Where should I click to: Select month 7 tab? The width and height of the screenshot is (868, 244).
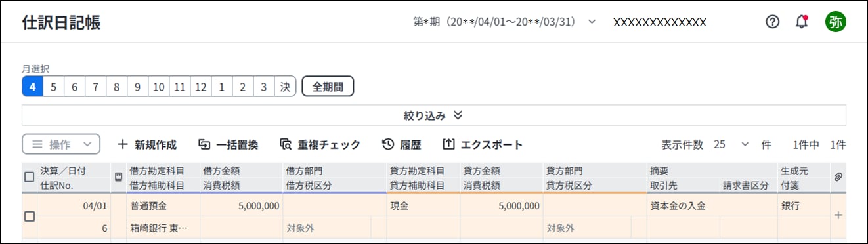coord(95,87)
